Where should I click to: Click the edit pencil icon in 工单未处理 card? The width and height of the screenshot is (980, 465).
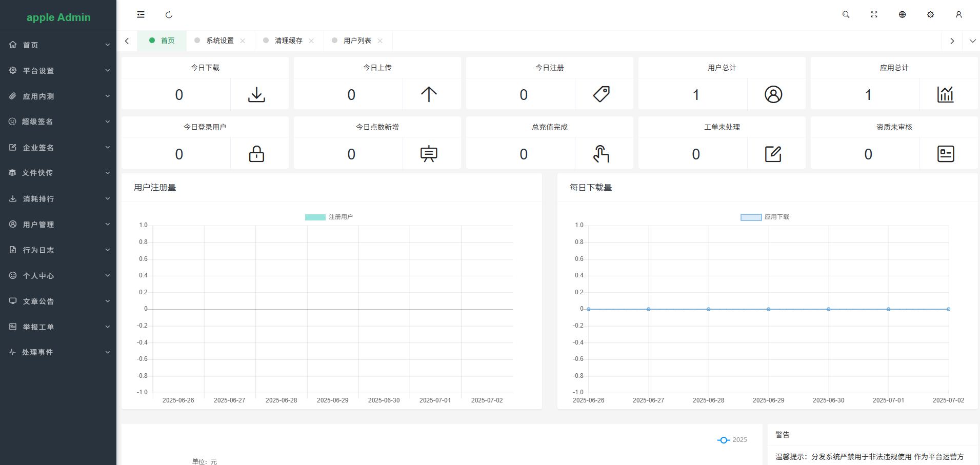pyautogui.click(x=773, y=154)
